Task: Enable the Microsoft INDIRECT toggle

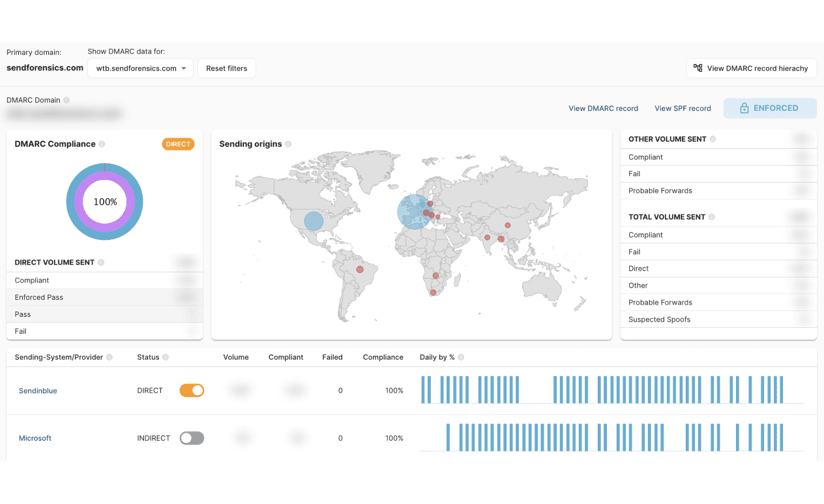Action: coord(192,438)
